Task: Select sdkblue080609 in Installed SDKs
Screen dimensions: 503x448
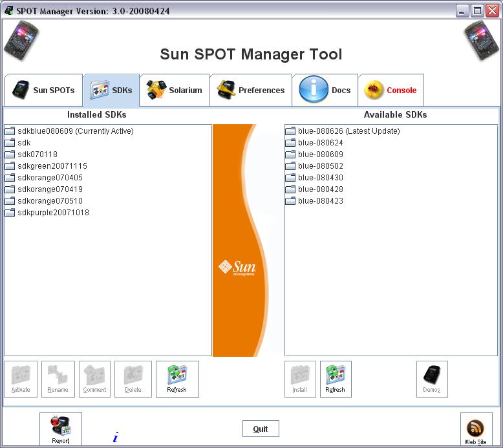Action: coord(75,131)
